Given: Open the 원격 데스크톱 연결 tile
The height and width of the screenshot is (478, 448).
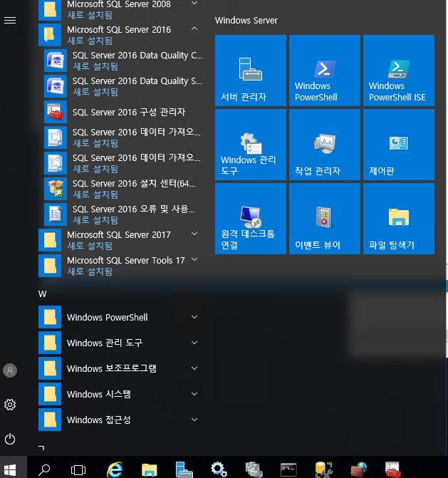Looking at the screenshot, I should [251, 219].
